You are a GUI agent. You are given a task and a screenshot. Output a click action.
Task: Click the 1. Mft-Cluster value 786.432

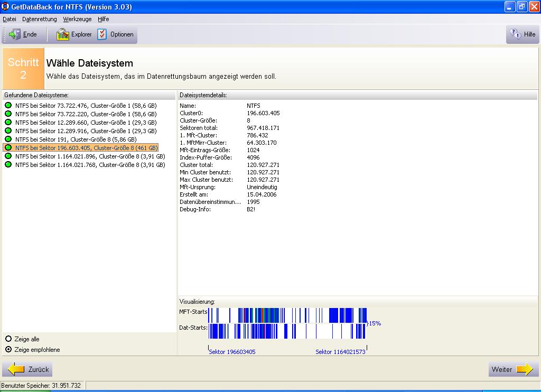[x=257, y=135]
